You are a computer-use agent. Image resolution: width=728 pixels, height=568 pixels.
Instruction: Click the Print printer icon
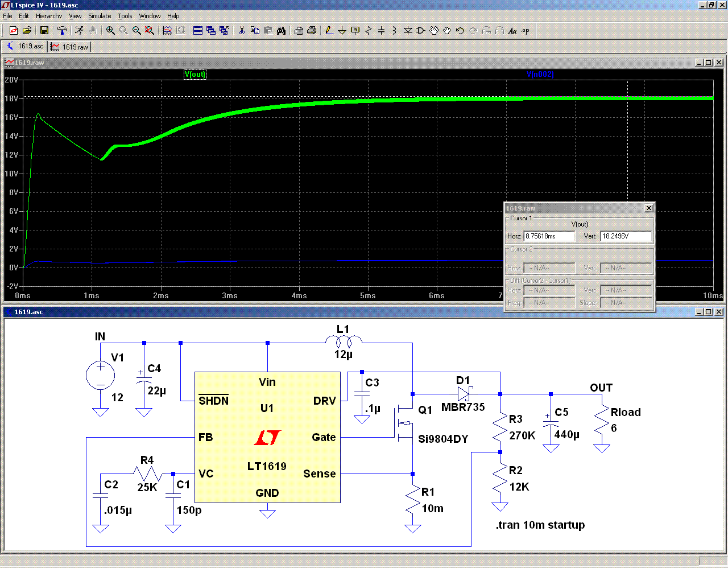[312, 31]
